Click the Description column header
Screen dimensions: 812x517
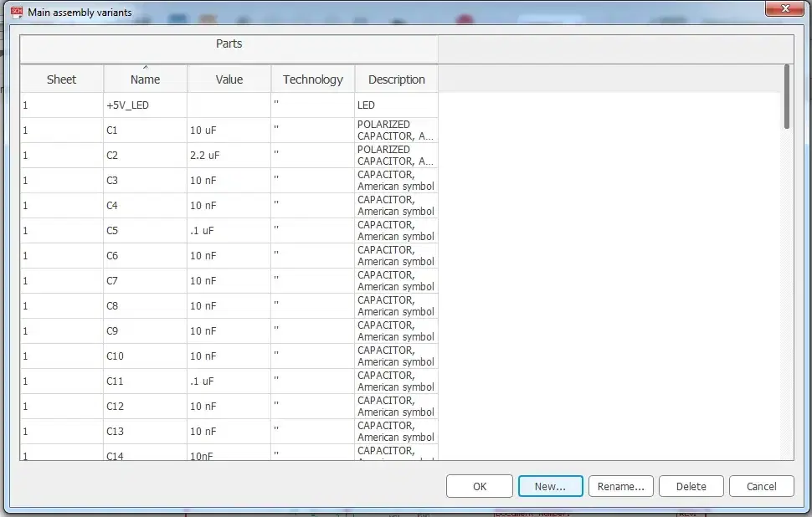(396, 79)
